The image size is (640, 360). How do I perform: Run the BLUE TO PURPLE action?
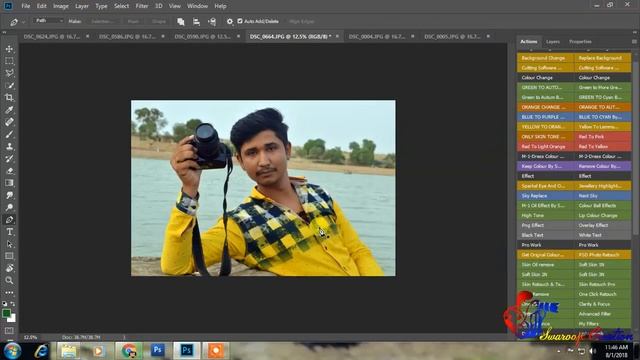pyautogui.click(x=545, y=117)
